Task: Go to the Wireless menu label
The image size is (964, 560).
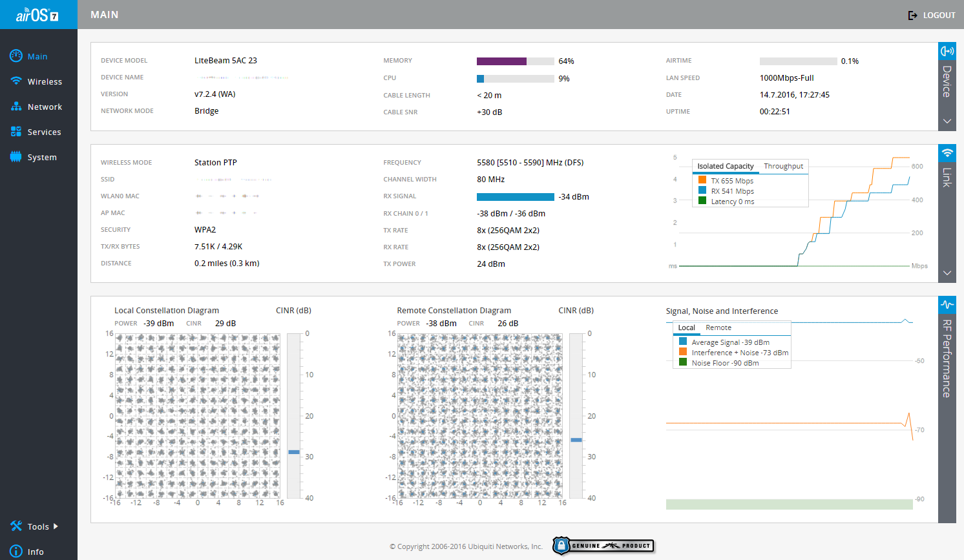Action: (45, 82)
